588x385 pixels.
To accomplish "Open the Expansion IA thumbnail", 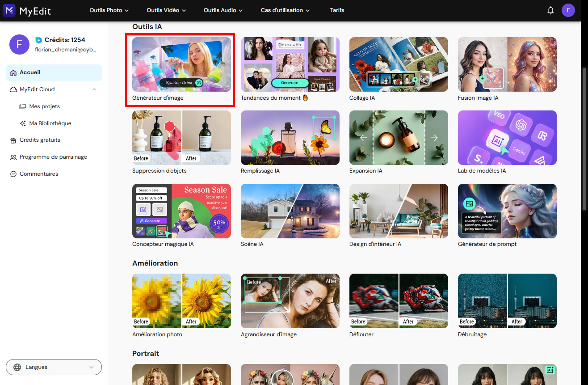I will click(x=398, y=138).
